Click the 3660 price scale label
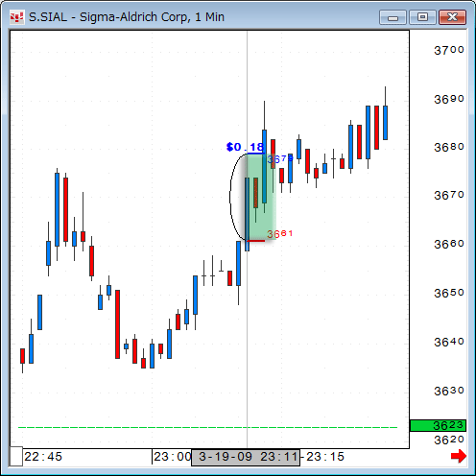476x476 pixels. 449,244
